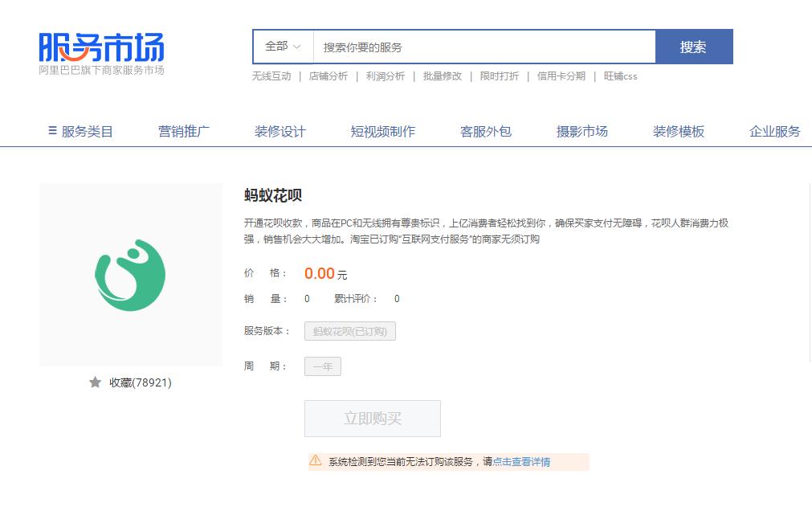Switch to the 装修设计 category
The width and height of the screenshot is (812, 507).
pyautogui.click(x=280, y=131)
